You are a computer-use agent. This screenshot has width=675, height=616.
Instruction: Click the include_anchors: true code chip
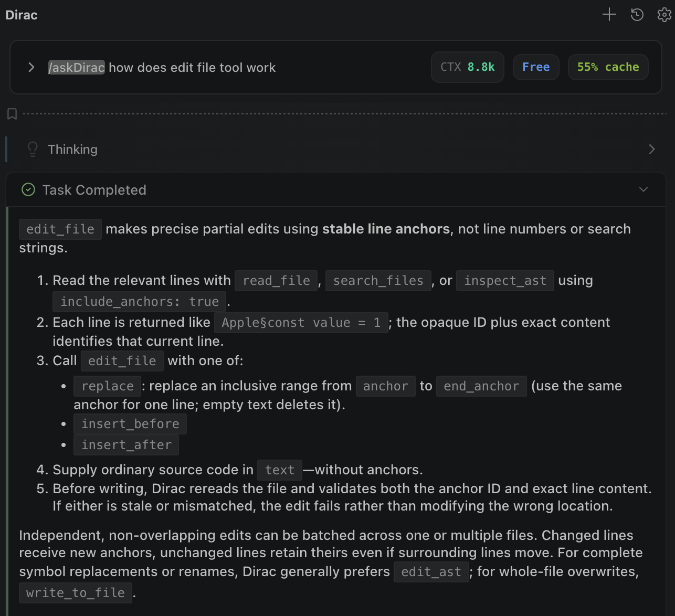[140, 302]
